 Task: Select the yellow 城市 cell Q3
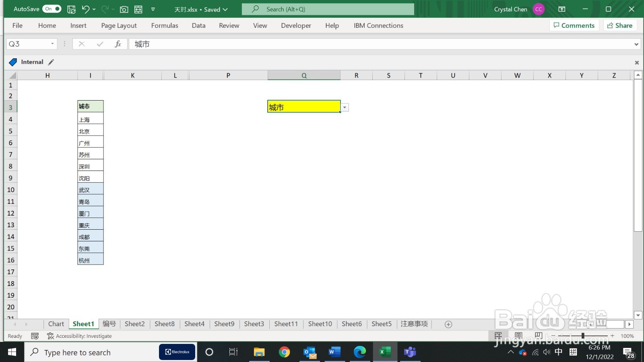(x=304, y=107)
